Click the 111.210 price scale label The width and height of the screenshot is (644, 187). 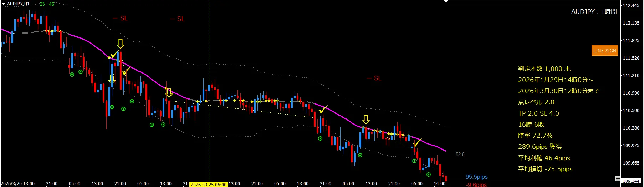[631, 76]
